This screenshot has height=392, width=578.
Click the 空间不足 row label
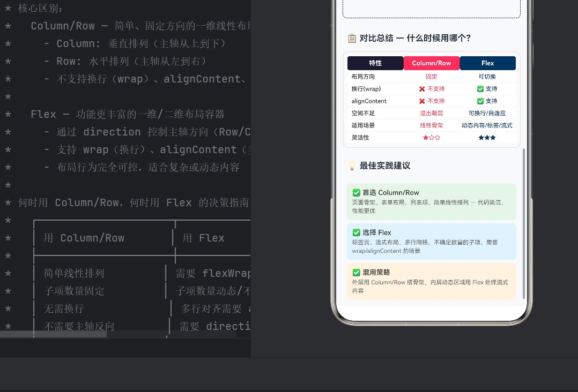click(363, 113)
